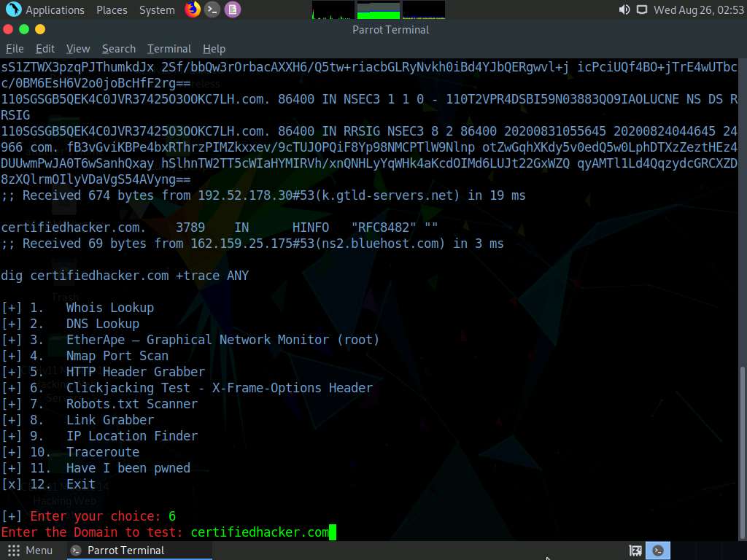Click the '10. Traceroute' line
Viewport: 747px width, 560px height.
pyautogui.click(x=71, y=452)
